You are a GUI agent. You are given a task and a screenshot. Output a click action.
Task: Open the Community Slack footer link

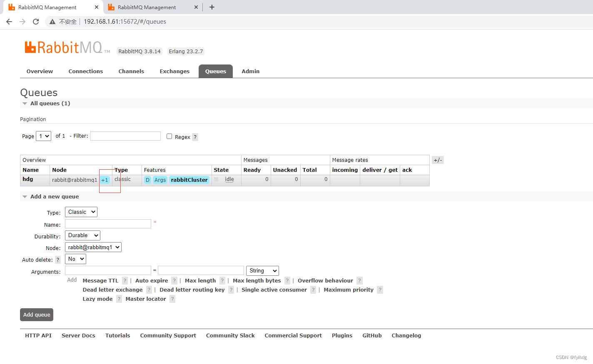point(230,336)
